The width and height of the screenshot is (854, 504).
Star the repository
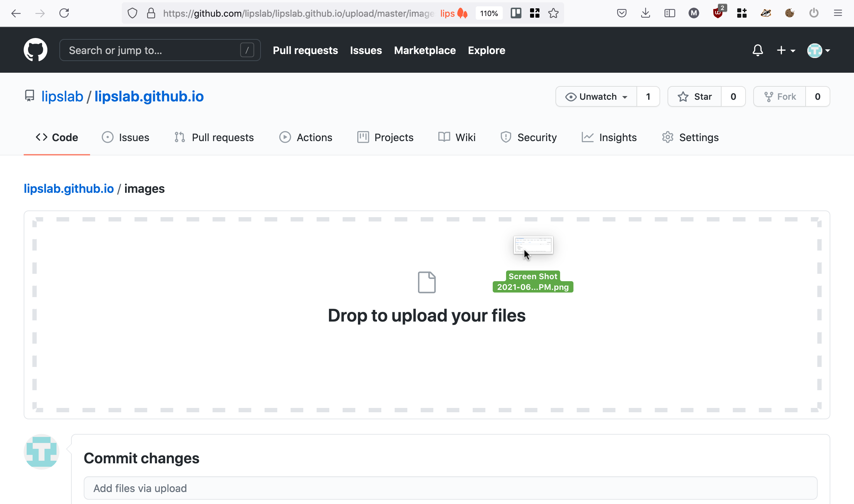(695, 97)
